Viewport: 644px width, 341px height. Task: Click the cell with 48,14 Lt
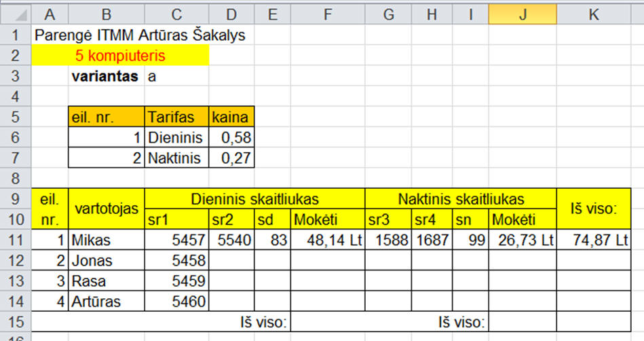click(328, 240)
